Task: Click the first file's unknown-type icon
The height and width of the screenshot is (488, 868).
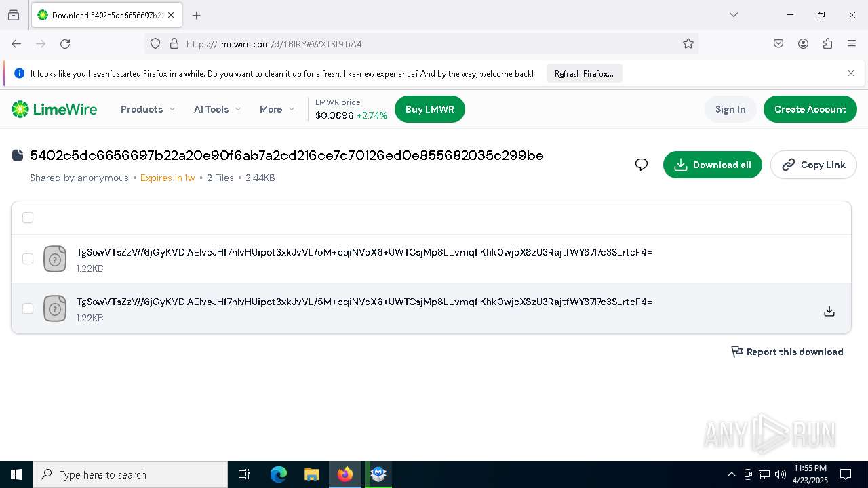Action: 55,259
